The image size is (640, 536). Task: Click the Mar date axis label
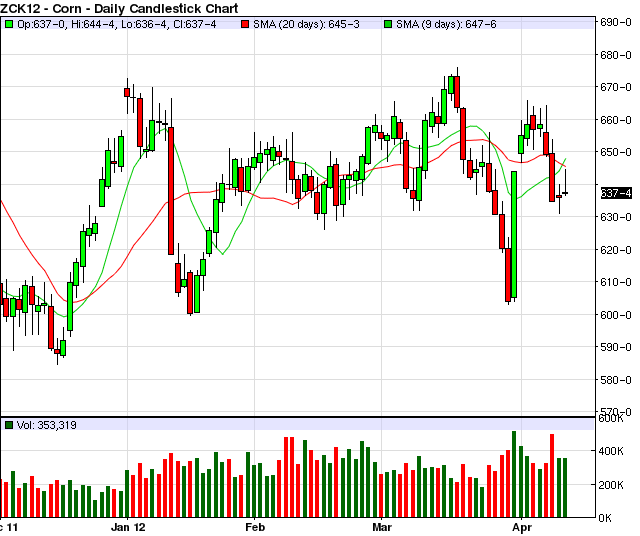[382, 527]
